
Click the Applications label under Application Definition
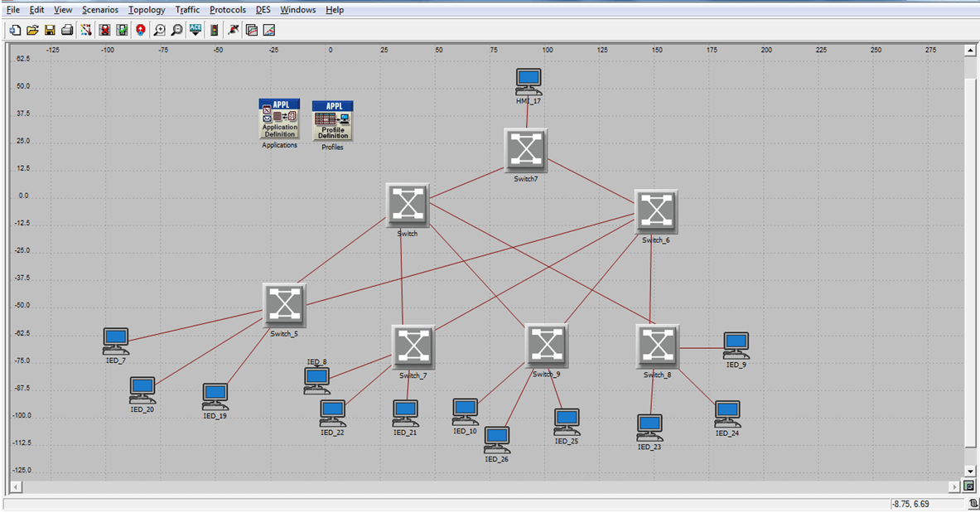(279, 145)
